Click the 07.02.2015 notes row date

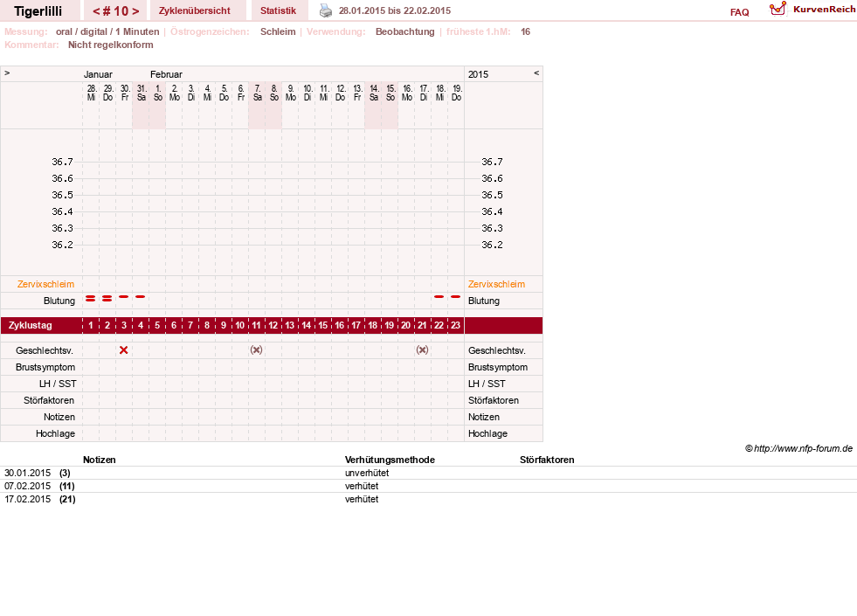[x=27, y=486]
